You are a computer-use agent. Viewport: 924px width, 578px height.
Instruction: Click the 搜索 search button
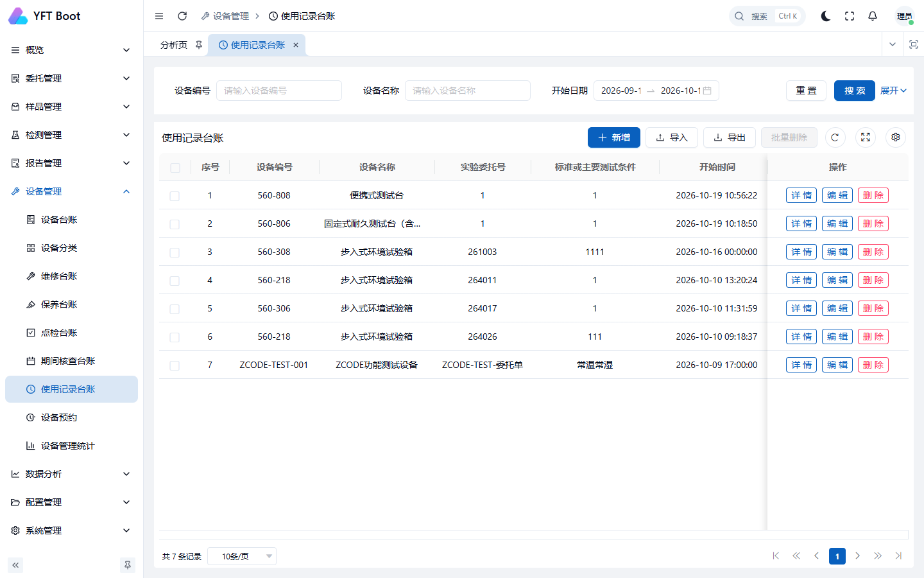(855, 91)
